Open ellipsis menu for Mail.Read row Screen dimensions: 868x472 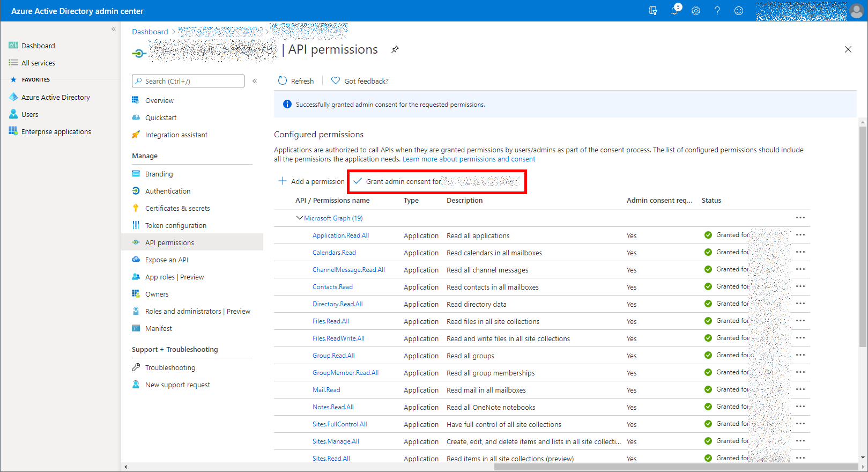pos(800,389)
